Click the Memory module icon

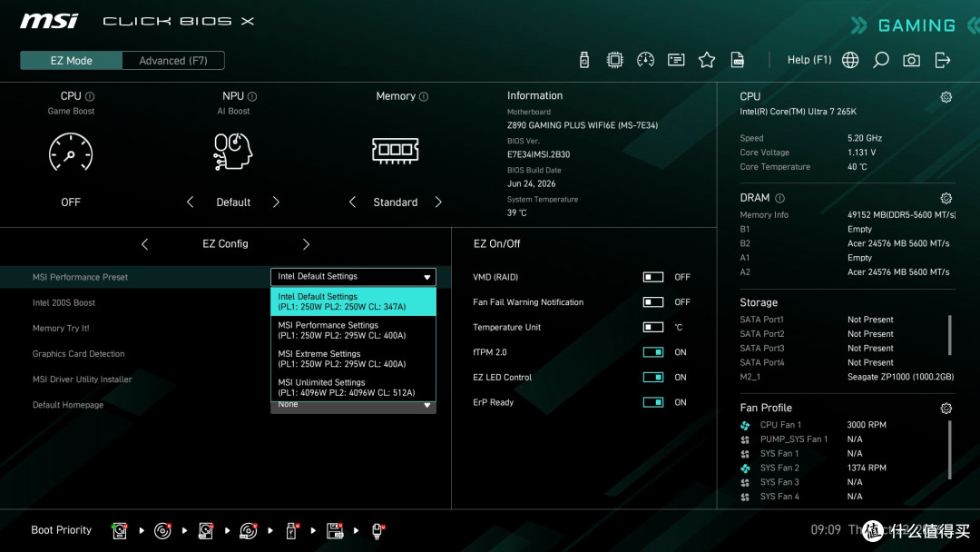(395, 151)
